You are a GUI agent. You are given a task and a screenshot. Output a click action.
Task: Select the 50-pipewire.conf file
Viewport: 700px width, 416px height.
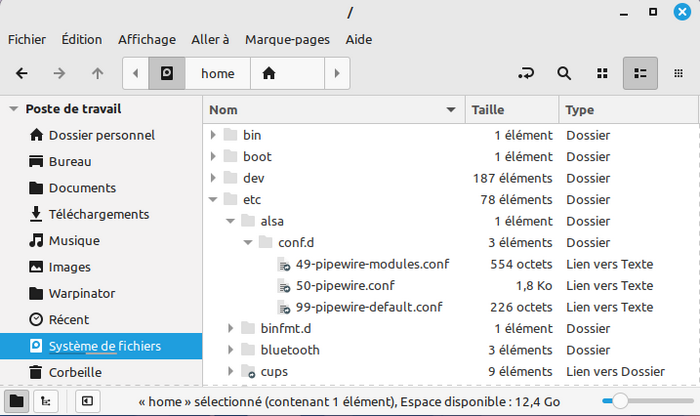[347, 286]
